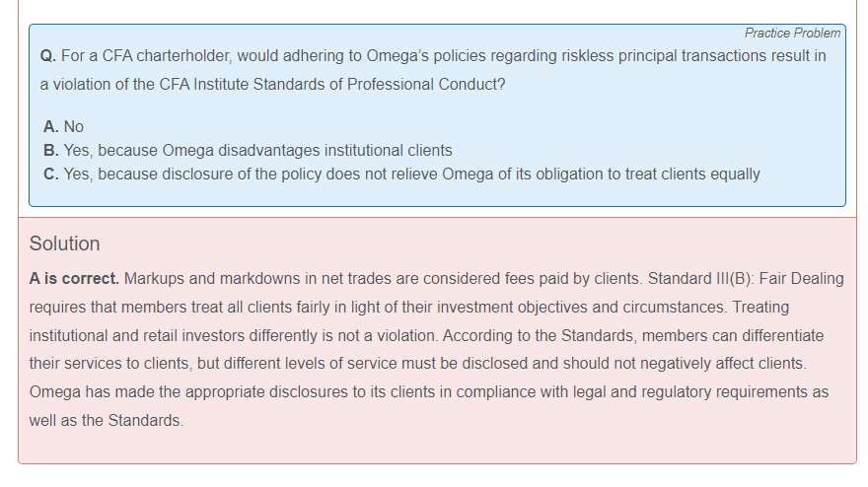This screenshot has width=868, height=487.
Task: Click the bold "Q." question marker
Action: pos(48,56)
